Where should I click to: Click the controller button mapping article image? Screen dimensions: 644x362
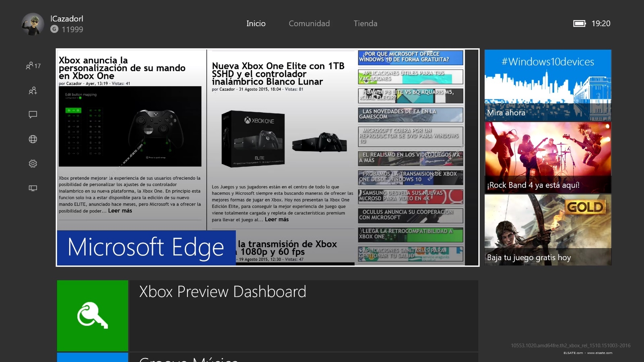(130, 126)
